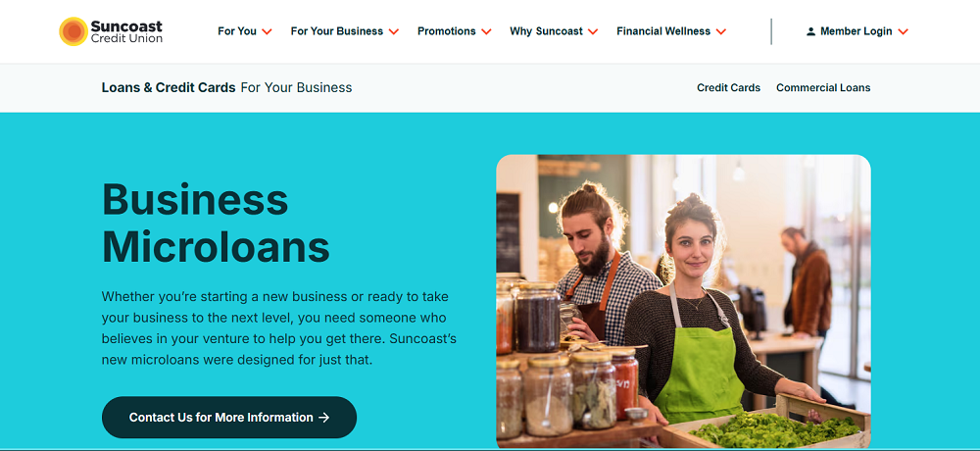Open the For Your Business menu
980x451 pixels.
[344, 31]
